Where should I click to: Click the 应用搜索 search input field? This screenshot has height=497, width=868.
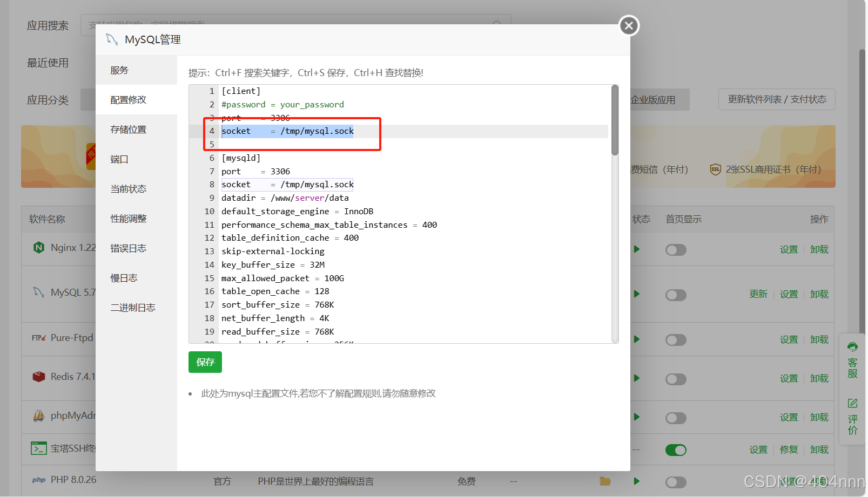(295, 25)
